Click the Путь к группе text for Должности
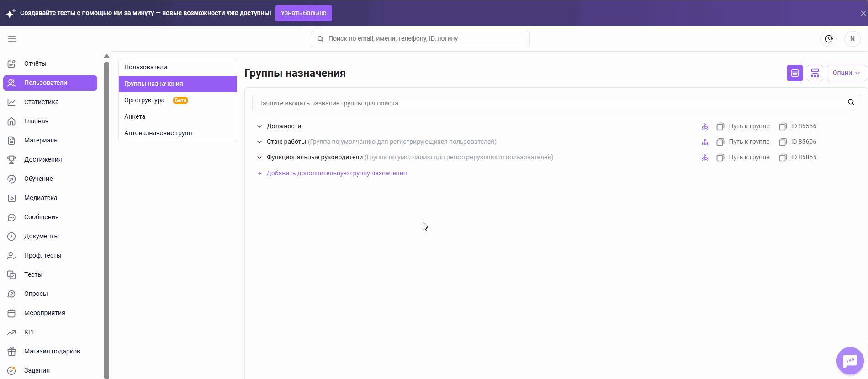The image size is (868, 379). 749,126
